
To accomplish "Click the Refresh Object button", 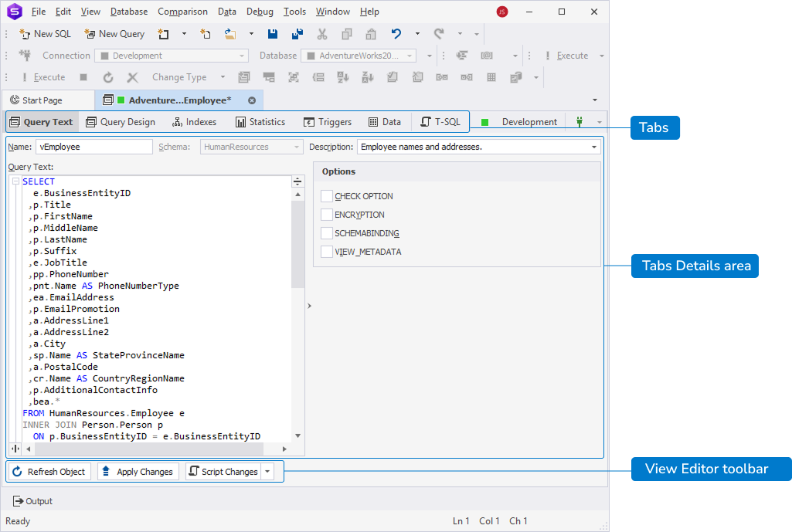I will tap(49, 472).
